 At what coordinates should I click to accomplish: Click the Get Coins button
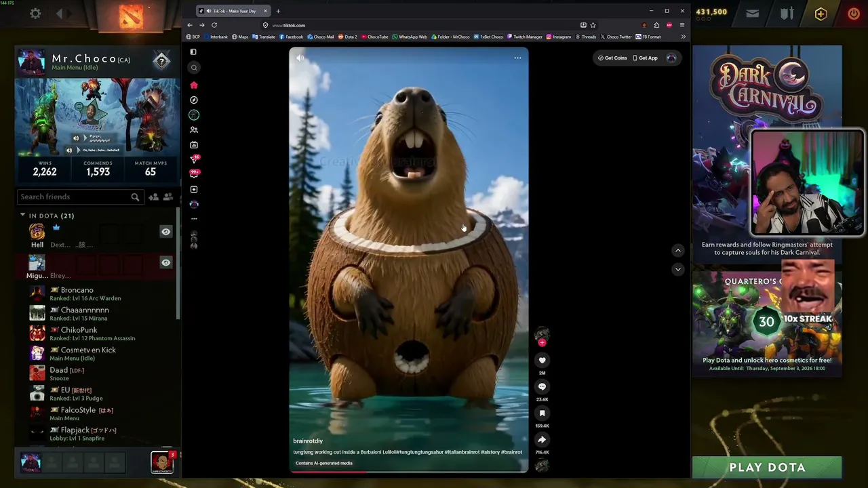[x=612, y=58]
